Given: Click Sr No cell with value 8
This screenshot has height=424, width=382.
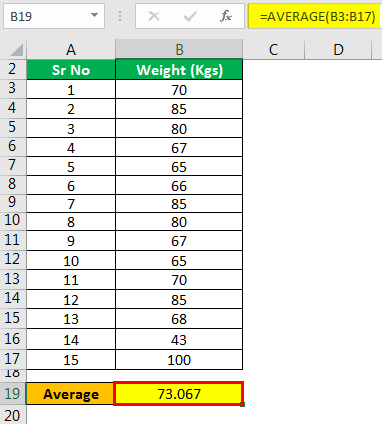Looking at the screenshot, I should tap(71, 222).
